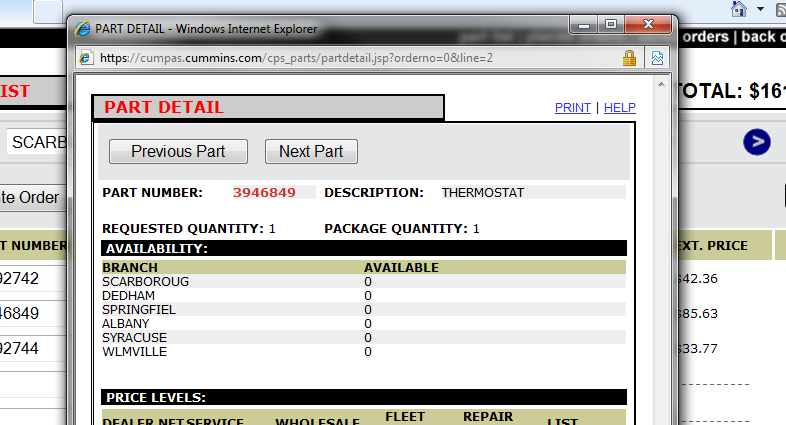Viewport: 786px width, 425px height.
Task: Minimize the PART DETAIL window
Action: pyautogui.click(x=583, y=25)
